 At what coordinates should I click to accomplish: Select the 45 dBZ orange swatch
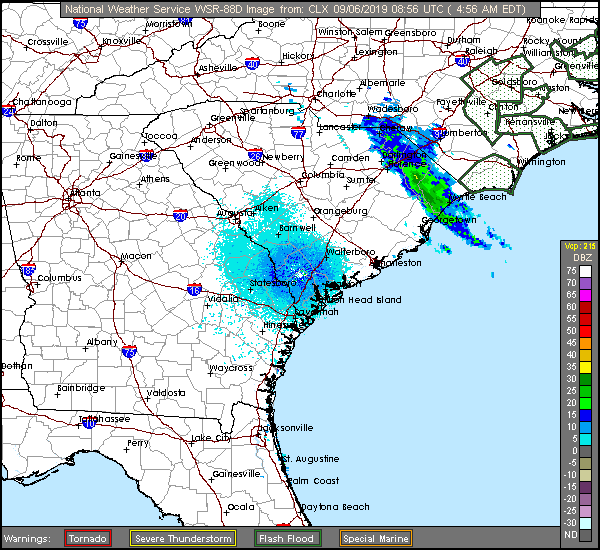coord(585,343)
